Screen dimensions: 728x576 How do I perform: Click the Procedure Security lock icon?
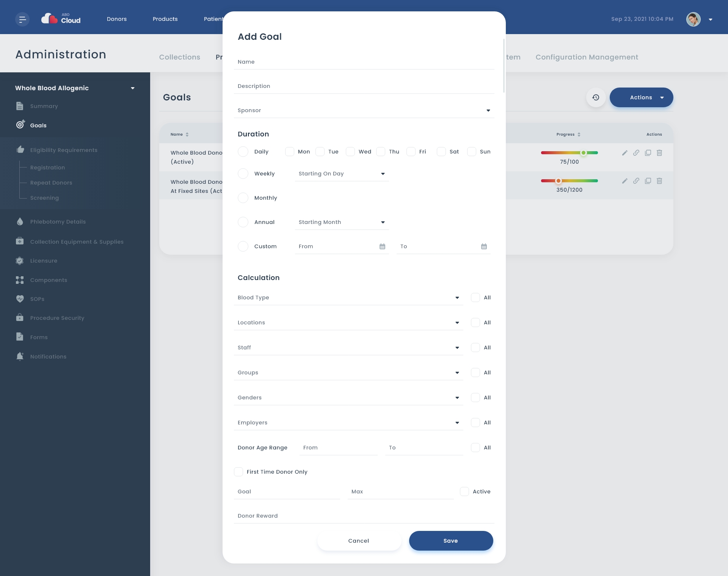tap(20, 317)
